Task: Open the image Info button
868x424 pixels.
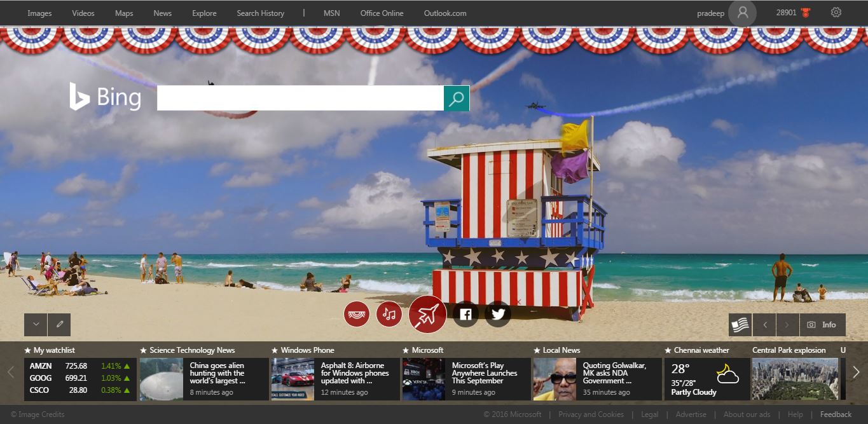Action: [x=823, y=325]
